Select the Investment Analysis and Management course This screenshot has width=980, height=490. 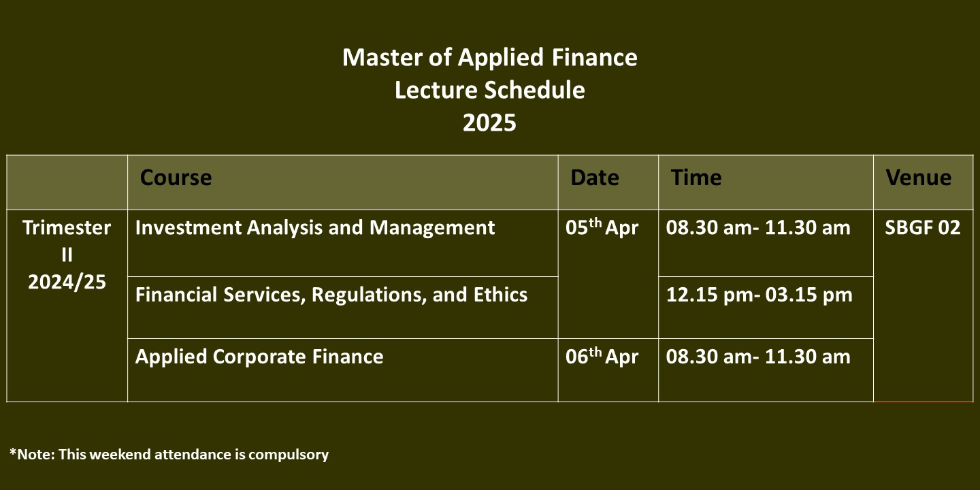tap(315, 227)
